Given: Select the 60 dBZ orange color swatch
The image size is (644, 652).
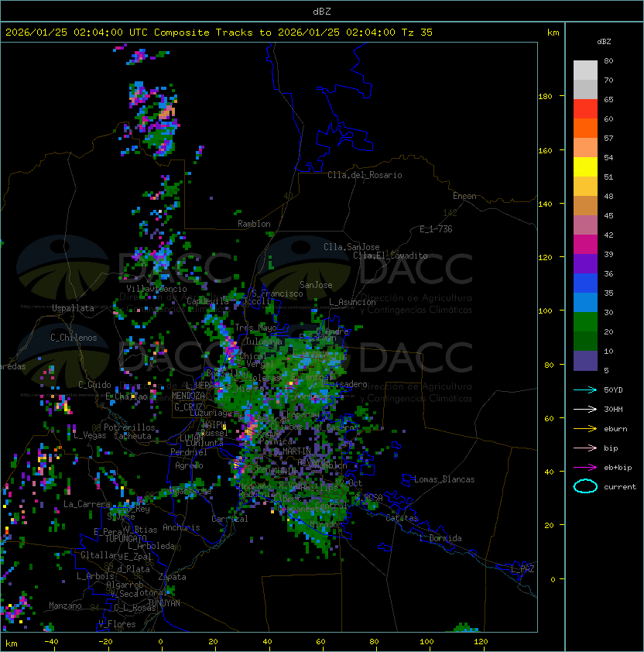Looking at the screenshot, I should tap(585, 128).
